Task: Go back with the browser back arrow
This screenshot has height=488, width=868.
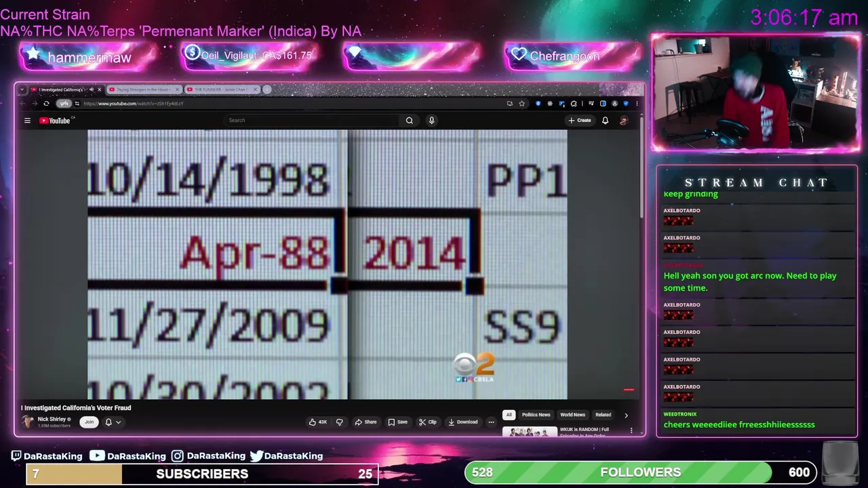Action: (x=23, y=104)
